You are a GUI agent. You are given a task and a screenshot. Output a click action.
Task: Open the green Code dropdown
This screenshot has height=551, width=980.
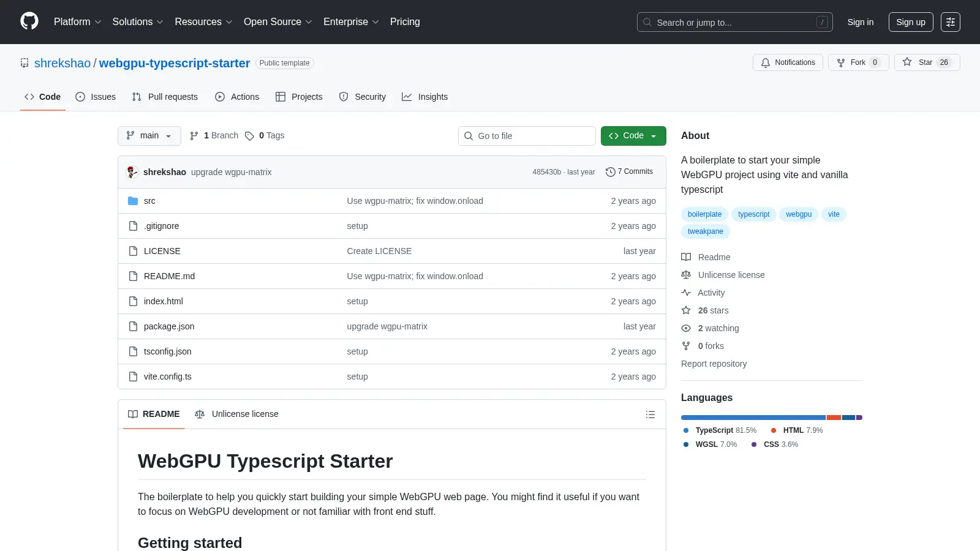click(633, 136)
